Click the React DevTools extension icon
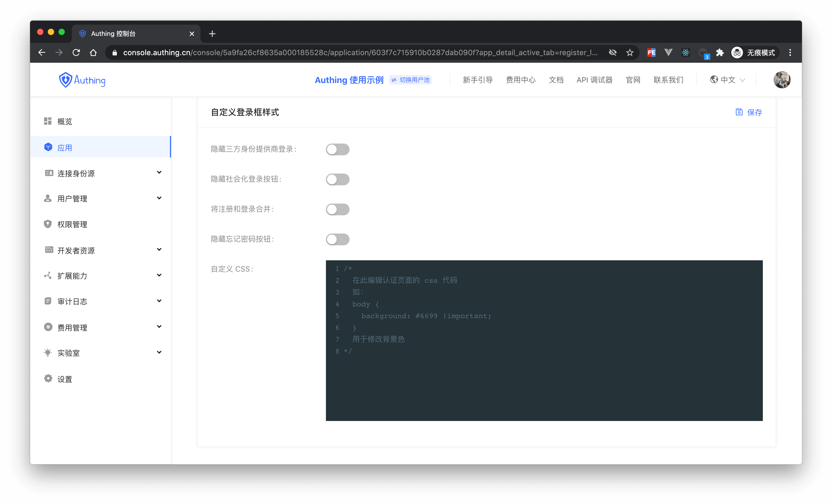This screenshot has width=832, height=504. pyautogui.click(x=685, y=53)
